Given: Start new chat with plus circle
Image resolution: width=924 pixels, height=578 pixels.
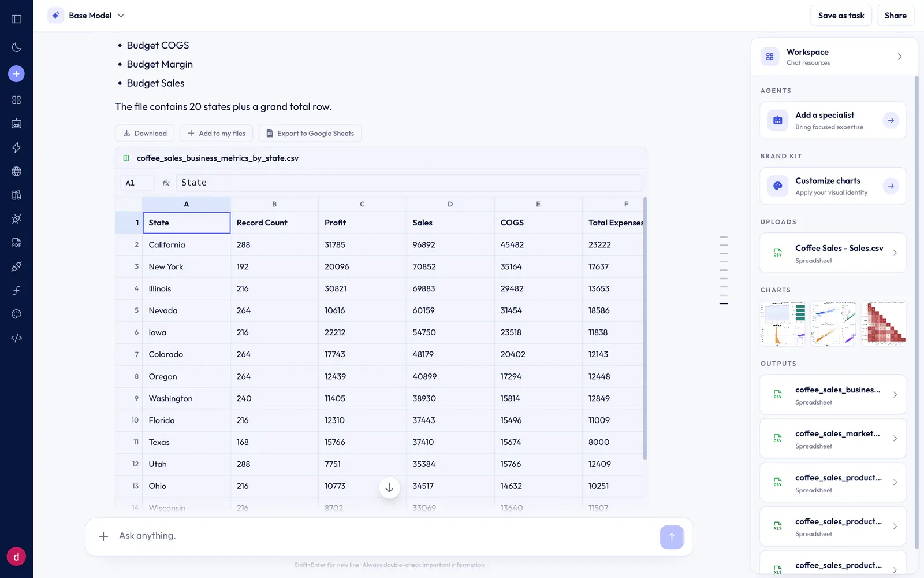Looking at the screenshot, I should pos(16,73).
